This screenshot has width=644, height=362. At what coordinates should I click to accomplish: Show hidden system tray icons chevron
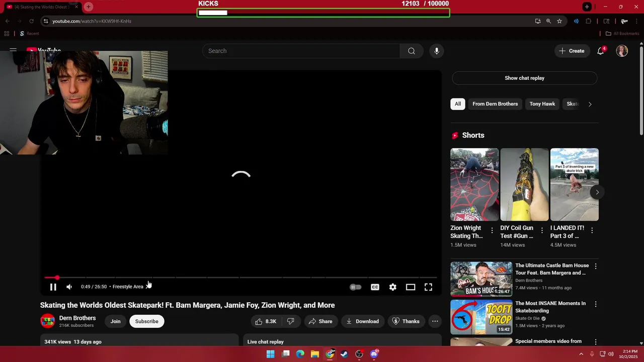click(581, 354)
